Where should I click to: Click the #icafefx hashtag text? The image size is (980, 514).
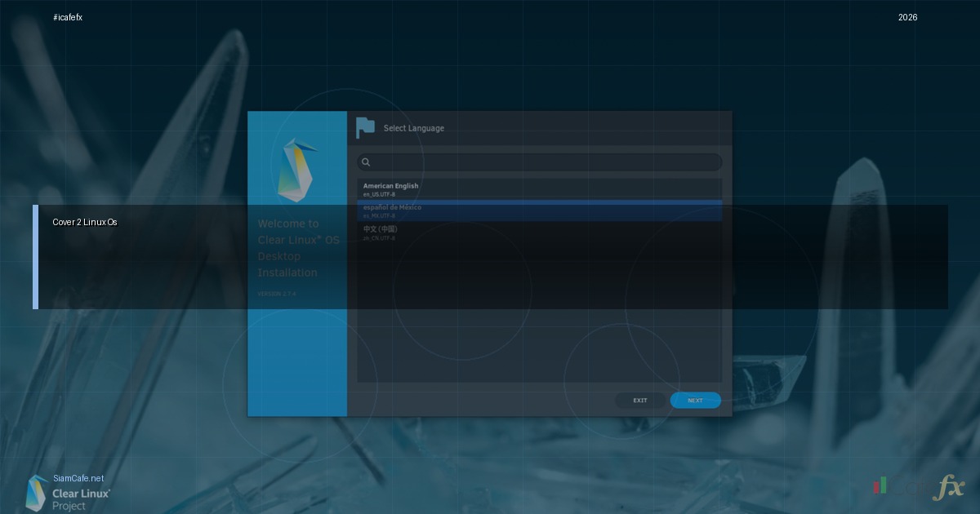pos(68,18)
